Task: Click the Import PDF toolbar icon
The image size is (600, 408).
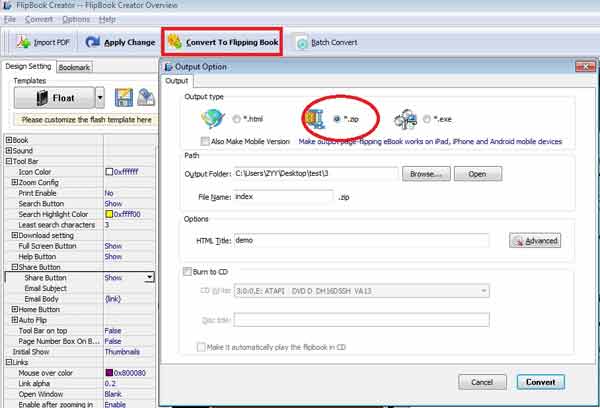Action: [x=23, y=43]
